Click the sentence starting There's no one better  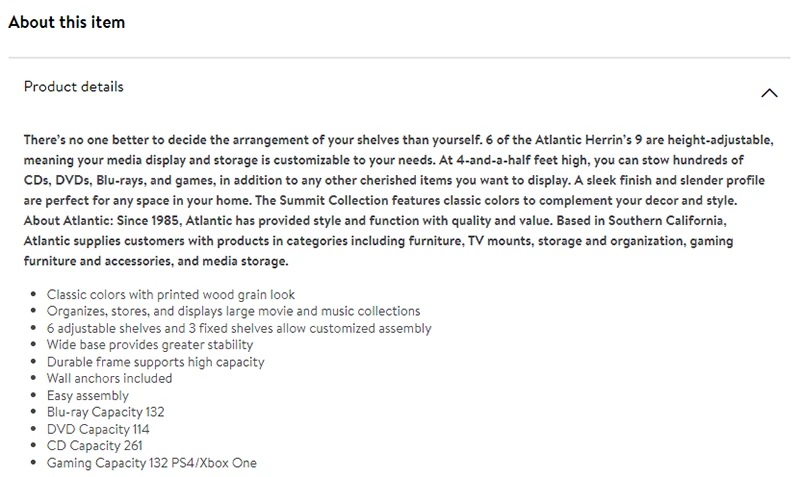(253, 140)
